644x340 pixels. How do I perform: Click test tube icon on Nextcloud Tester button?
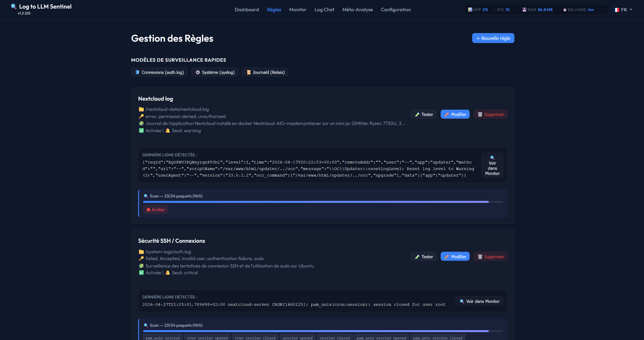point(417,114)
